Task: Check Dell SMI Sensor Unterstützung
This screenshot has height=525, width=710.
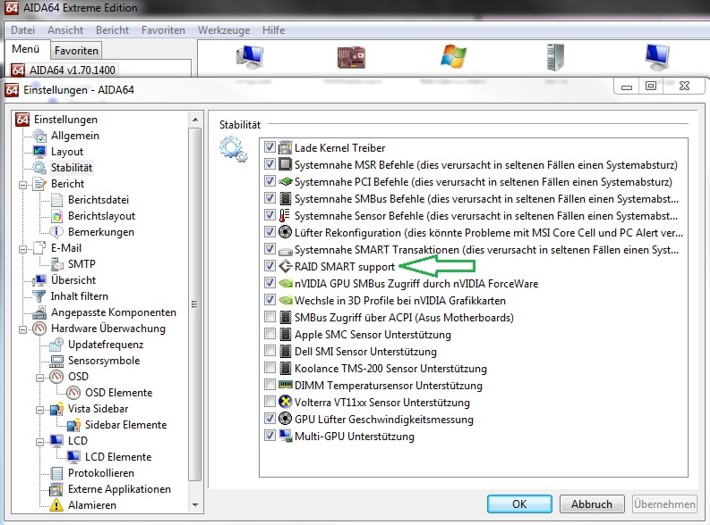Action: (270, 351)
